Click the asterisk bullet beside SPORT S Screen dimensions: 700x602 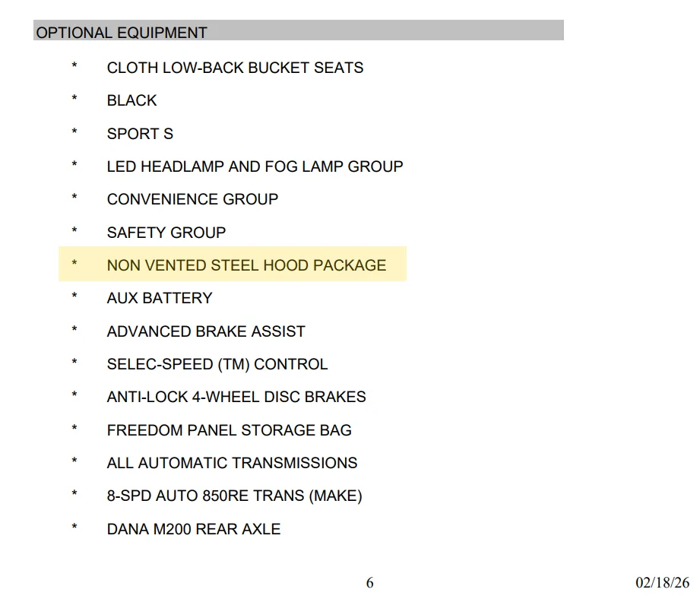74,131
